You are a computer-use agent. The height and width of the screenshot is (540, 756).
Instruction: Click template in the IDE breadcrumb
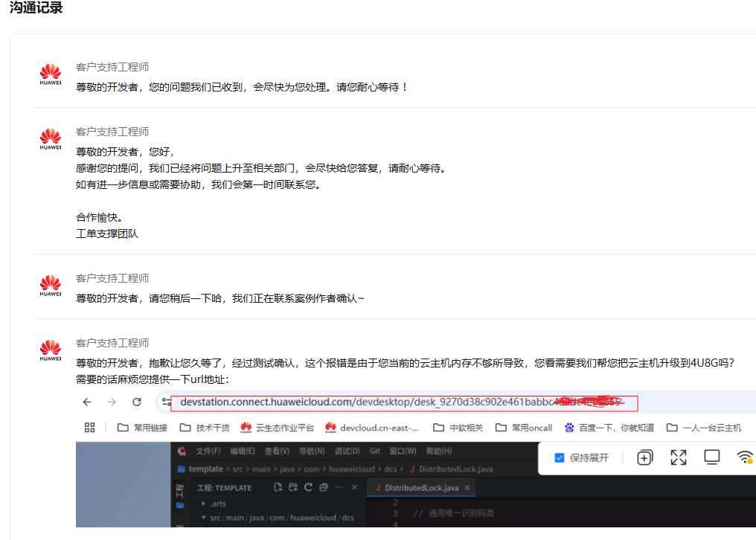[x=206, y=469]
